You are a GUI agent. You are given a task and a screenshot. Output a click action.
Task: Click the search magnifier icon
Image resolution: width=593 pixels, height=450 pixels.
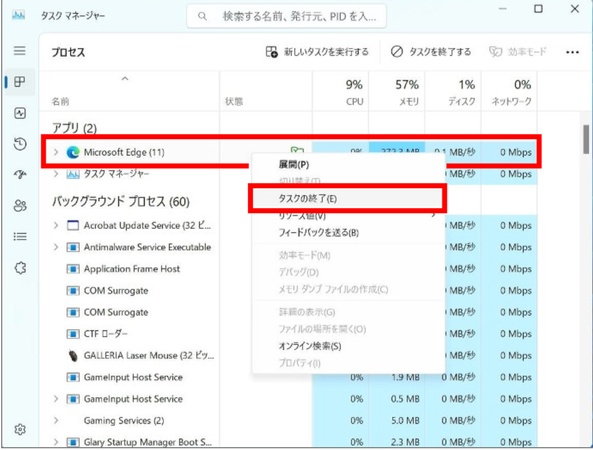click(202, 16)
